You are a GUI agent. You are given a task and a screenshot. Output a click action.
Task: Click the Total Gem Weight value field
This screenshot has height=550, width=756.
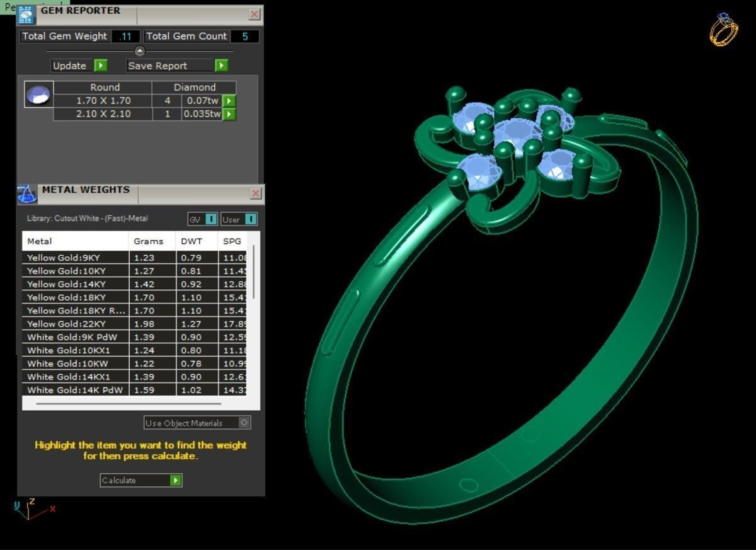click(125, 37)
